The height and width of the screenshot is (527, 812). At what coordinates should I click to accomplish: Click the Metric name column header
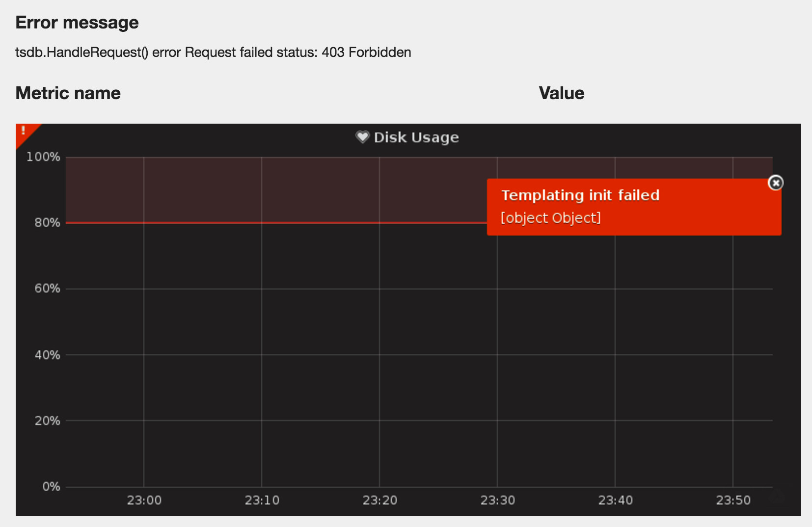pos(68,93)
